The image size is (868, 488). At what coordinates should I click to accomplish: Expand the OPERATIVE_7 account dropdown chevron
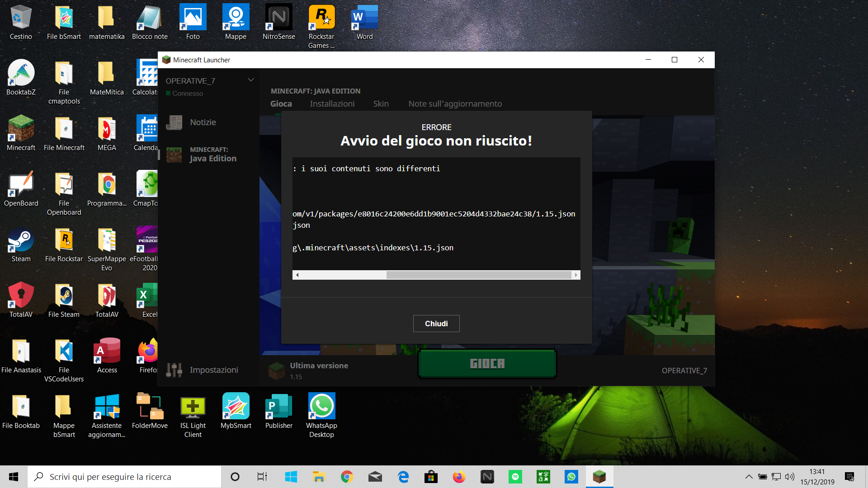click(250, 80)
